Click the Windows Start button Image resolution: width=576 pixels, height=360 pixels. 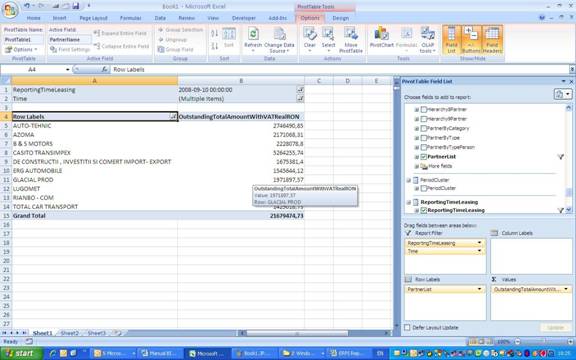[22, 353]
